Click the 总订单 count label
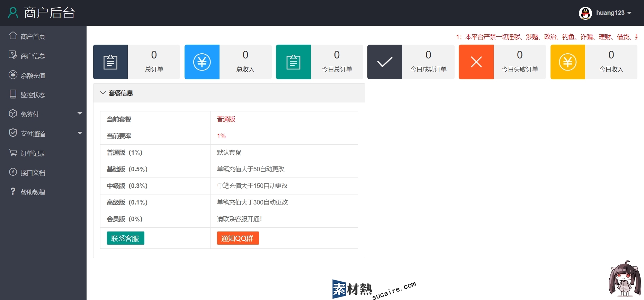Image resolution: width=644 pixels, height=300 pixels. tap(154, 70)
